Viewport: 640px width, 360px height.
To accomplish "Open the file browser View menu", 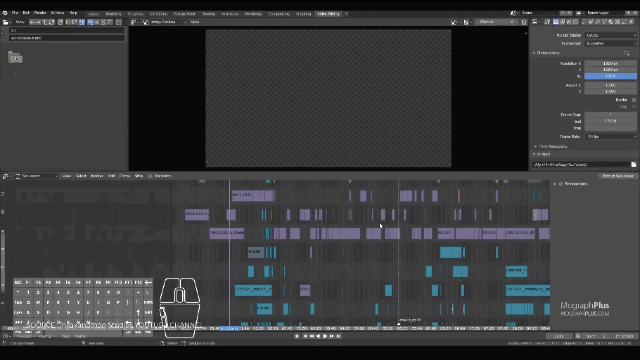I will pyautogui.click(x=20, y=22).
